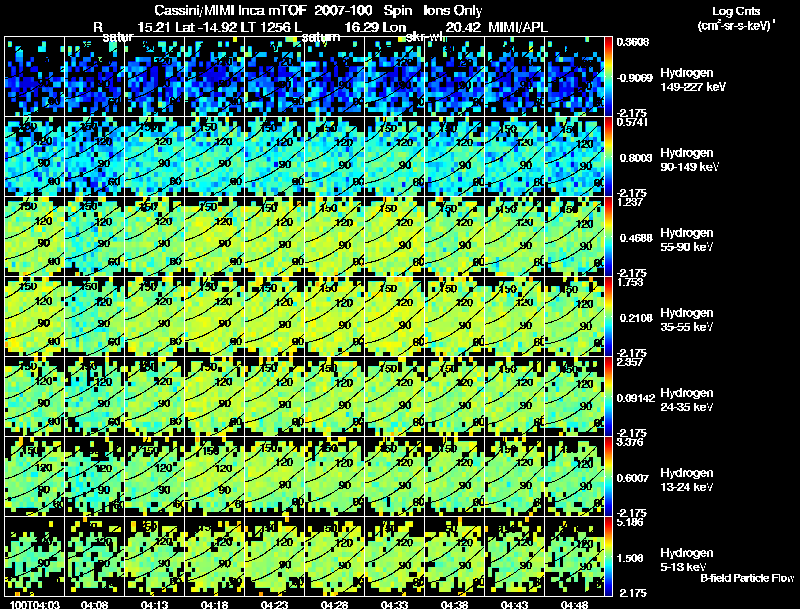Open the 55-90 keV image panel at 04:48

tap(574, 237)
